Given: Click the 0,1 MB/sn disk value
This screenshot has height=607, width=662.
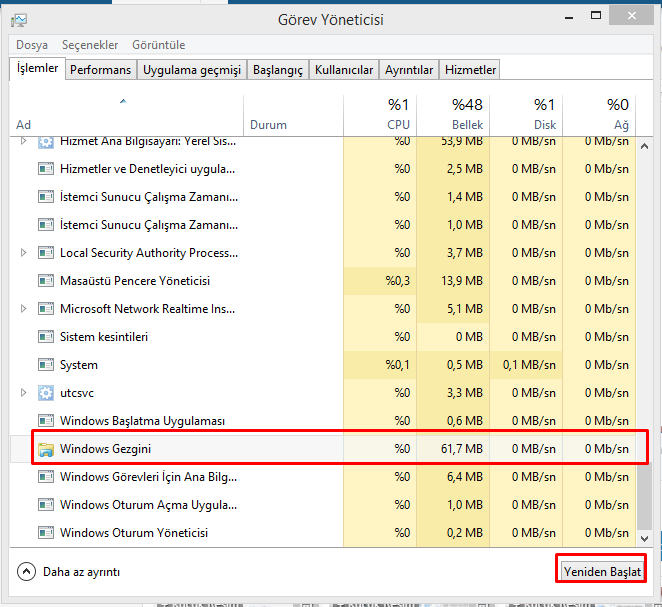Looking at the screenshot, I should (529, 365).
